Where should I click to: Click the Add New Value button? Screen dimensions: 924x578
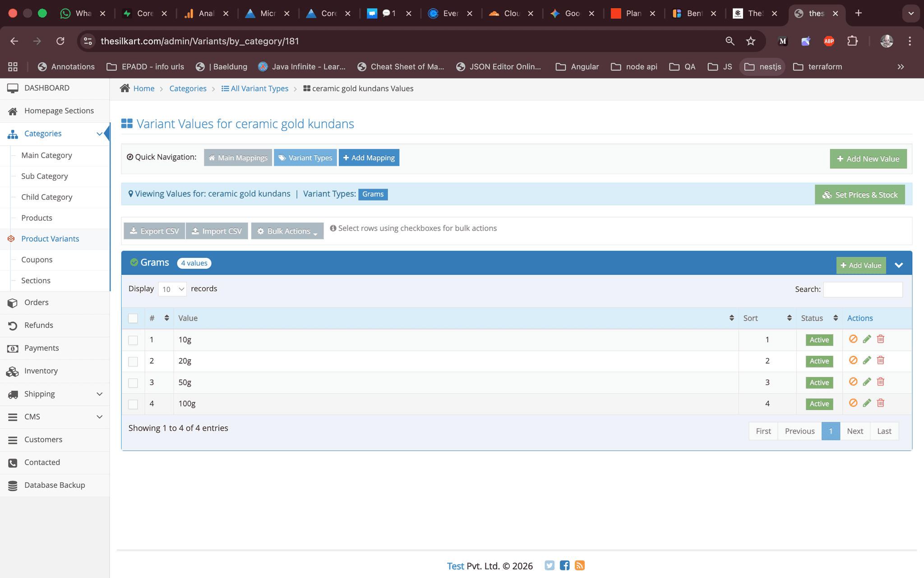tap(868, 158)
